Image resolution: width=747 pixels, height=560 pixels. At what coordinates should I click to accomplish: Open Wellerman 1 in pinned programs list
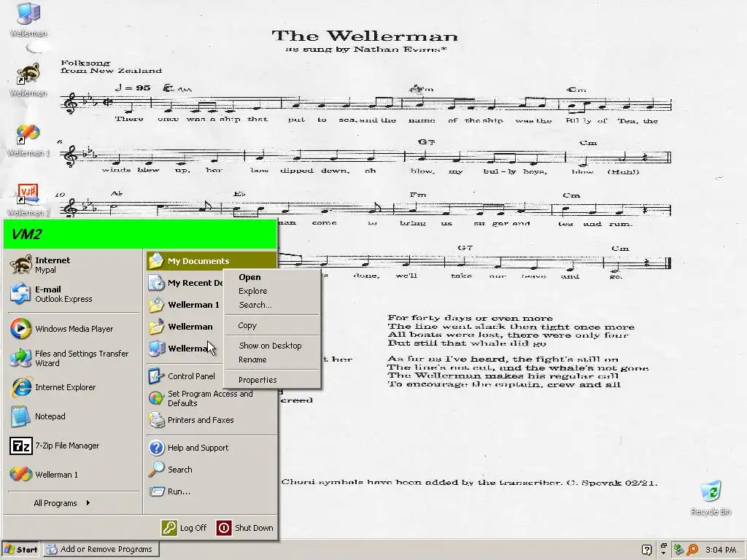[74, 474]
